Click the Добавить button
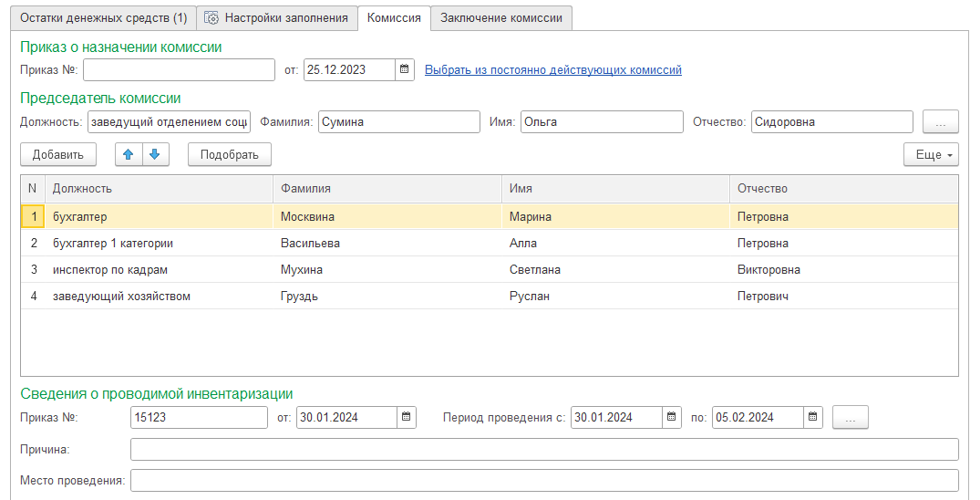Image resolution: width=980 pixels, height=500 pixels. pos(58,154)
